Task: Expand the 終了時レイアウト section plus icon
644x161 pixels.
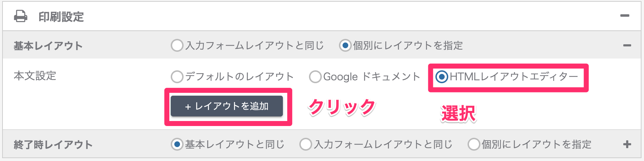Action: 627,144
